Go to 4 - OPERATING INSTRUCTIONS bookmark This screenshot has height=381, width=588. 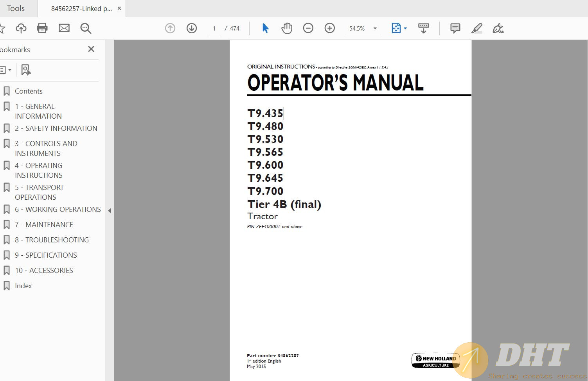(39, 170)
